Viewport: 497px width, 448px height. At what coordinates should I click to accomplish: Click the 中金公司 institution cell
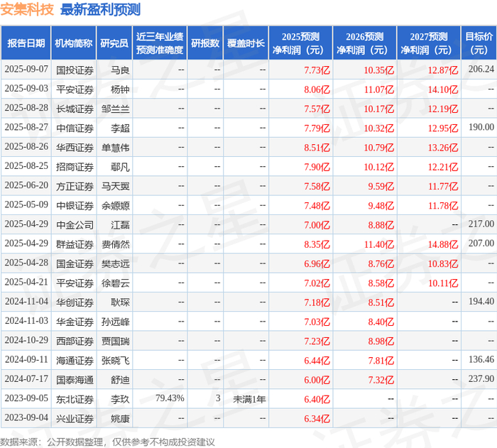click(x=75, y=225)
